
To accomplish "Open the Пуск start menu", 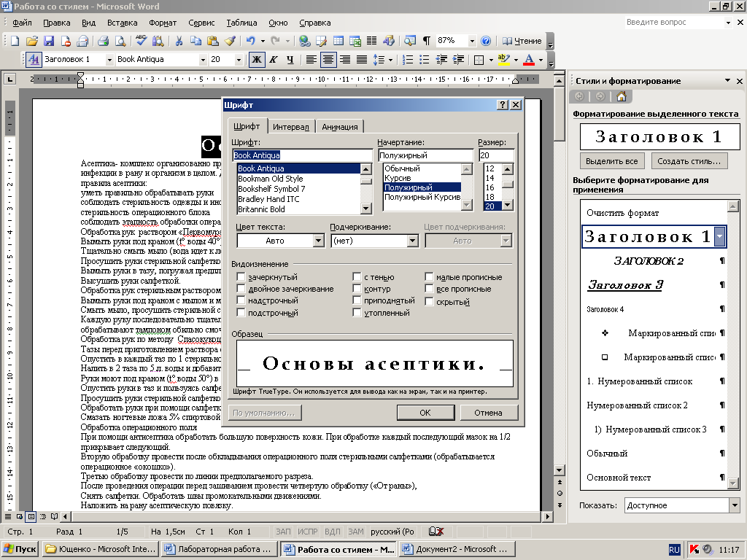I will click(20, 549).
